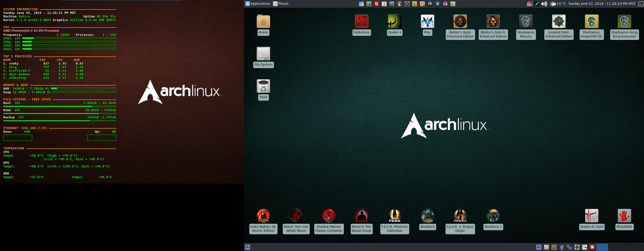
Task: Click the purple headphones launcher in the panel
Action: pyautogui.click(x=445, y=4)
